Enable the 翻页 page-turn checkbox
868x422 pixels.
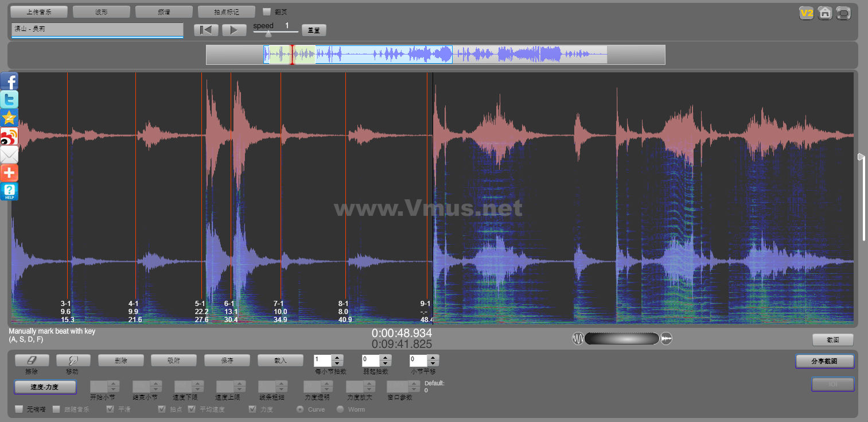pos(267,11)
